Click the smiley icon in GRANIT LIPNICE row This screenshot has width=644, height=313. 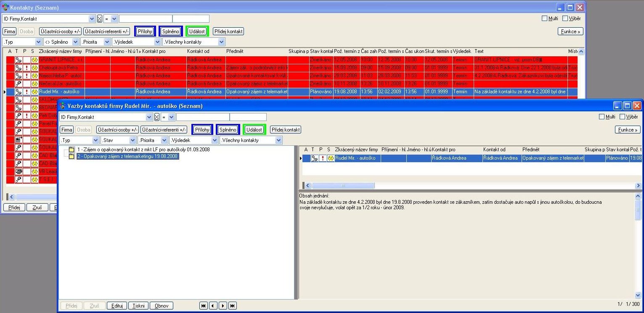(34, 60)
